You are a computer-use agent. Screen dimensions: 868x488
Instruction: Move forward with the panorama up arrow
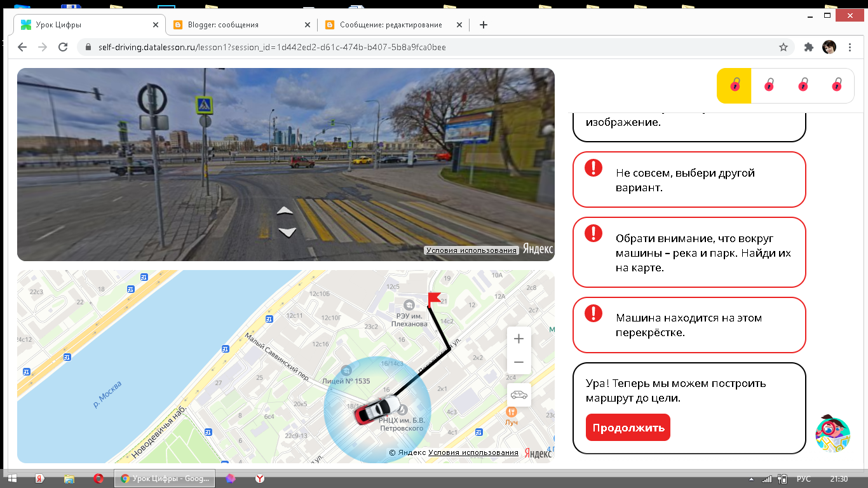[x=285, y=210]
